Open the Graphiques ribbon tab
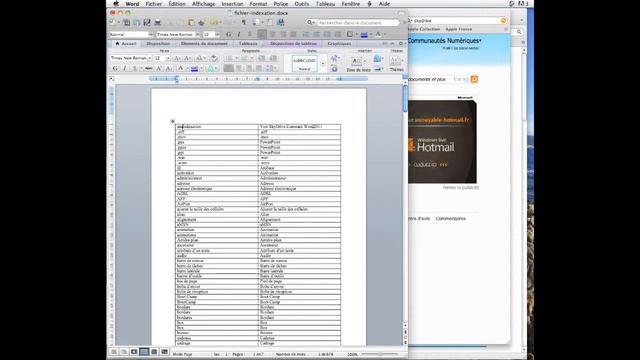This screenshot has height=360, width=640. (x=339, y=43)
